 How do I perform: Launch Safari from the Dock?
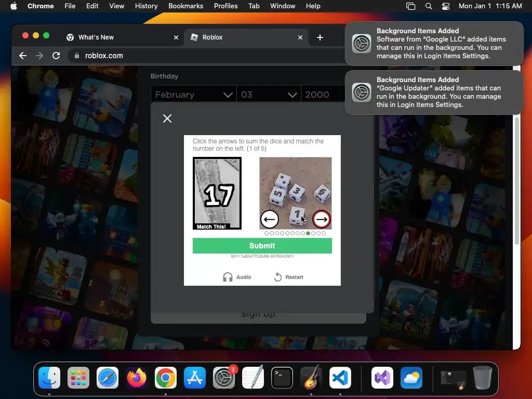pyautogui.click(x=108, y=378)
